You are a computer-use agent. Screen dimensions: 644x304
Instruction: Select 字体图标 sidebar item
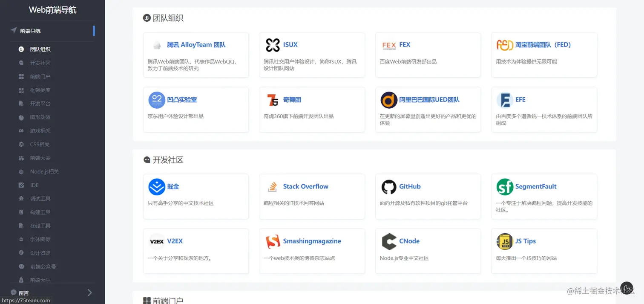tap(40, 240)
